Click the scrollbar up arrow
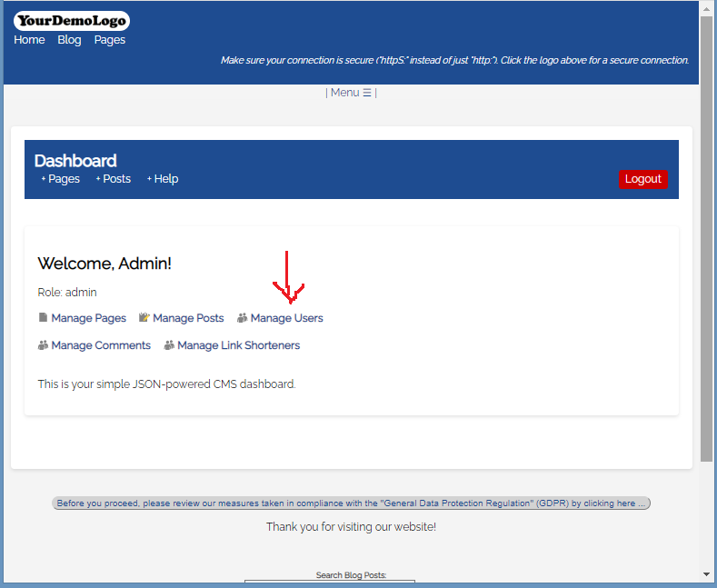 (x=707, y=7)
